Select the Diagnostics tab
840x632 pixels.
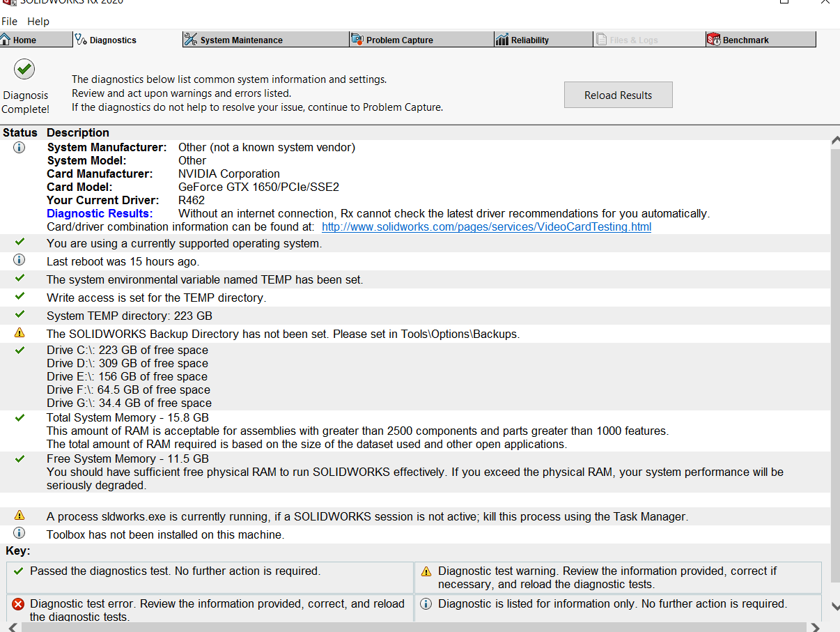click(x=127, y=40)
